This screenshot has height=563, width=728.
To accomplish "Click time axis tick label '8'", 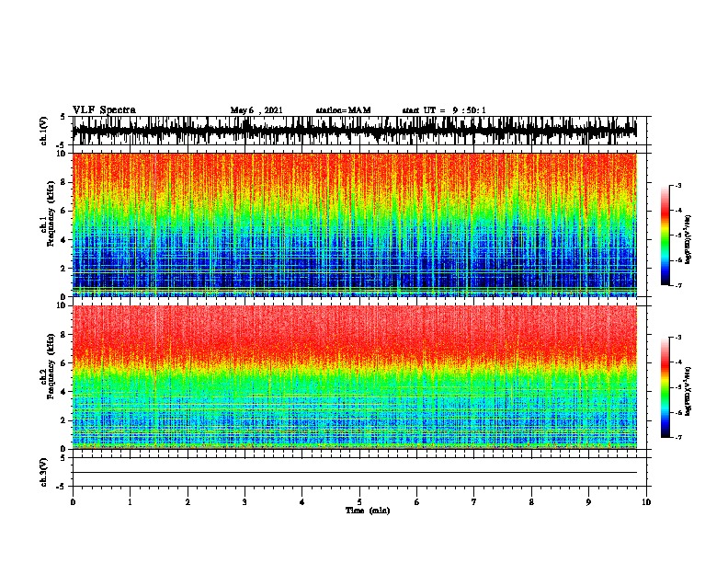I will coord(531,501).
